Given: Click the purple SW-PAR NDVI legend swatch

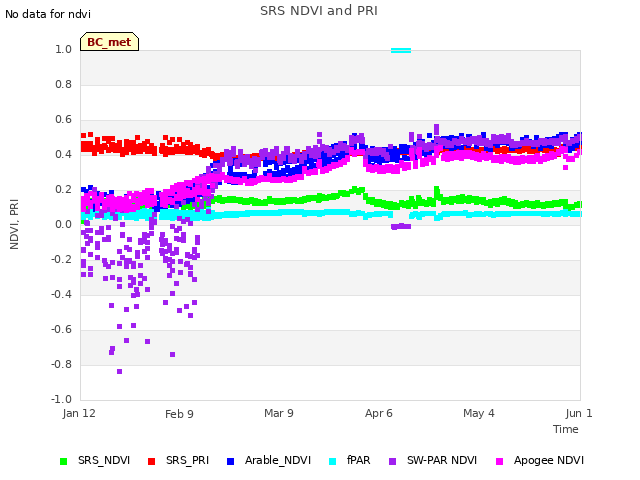Looking at the screenshot, I should pyautogui.click(x=392, y=461).
